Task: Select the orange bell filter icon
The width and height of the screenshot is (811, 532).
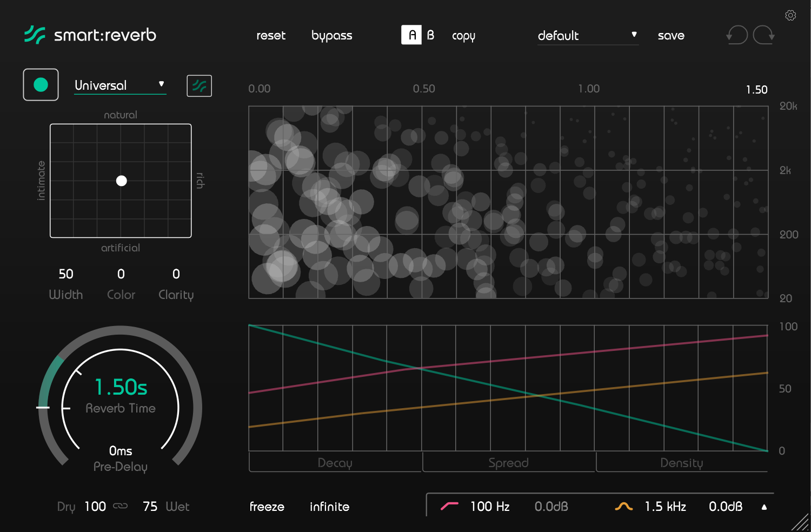Action: click(x=623, y=507)
